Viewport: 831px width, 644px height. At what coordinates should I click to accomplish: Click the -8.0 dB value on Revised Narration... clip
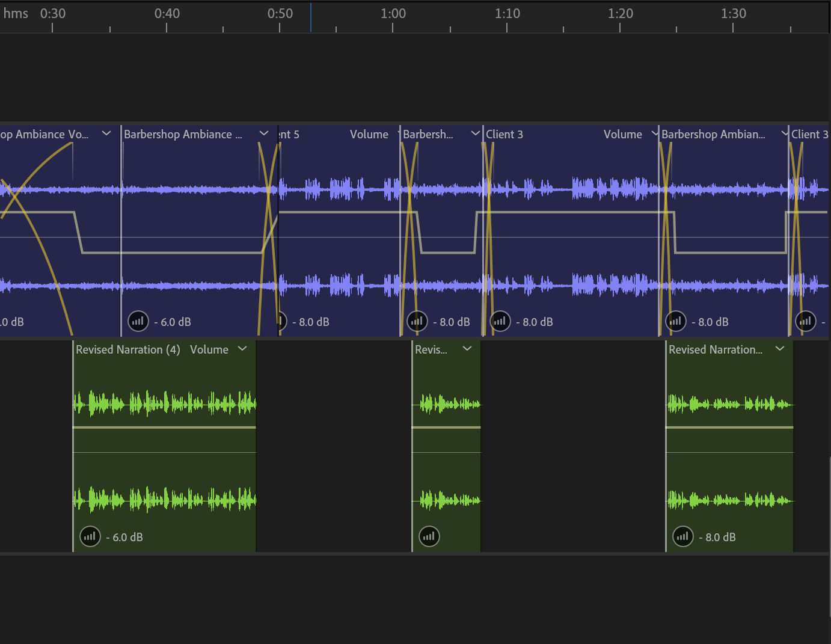(717, 538)
